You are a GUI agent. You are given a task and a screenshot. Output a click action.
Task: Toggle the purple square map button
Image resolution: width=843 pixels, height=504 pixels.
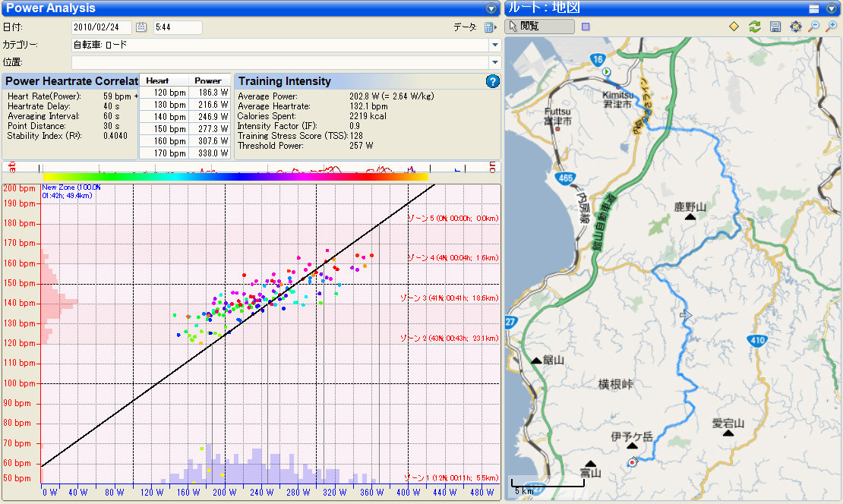coord(585,27)
